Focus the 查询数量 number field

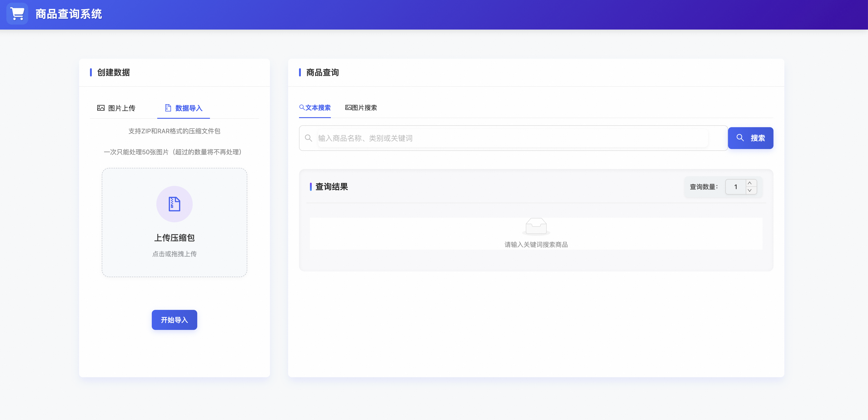(x=736, y=187)
